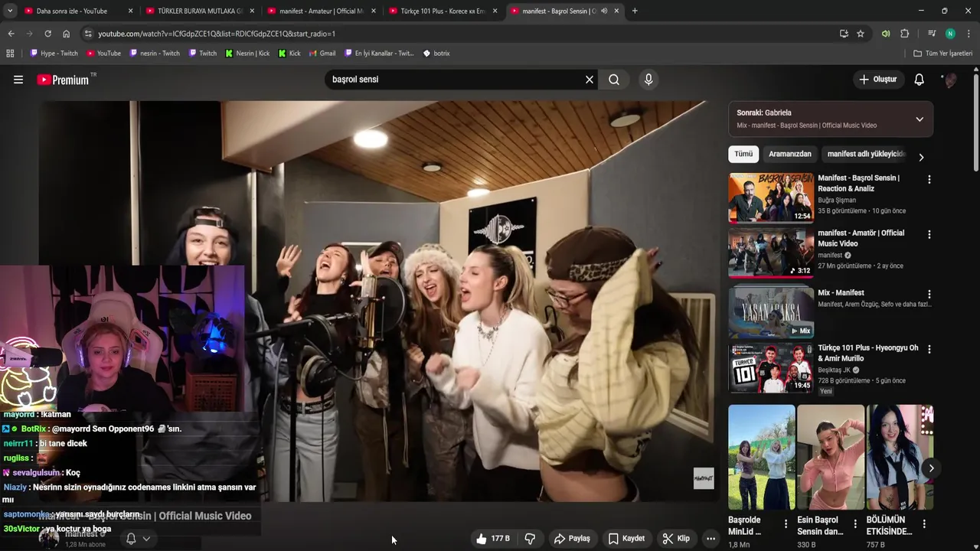Image resolution: width=980 pixels, height=551 pixels.
Task: Open notification preference dropdown beside bell
Action: [x=146, y=539]
